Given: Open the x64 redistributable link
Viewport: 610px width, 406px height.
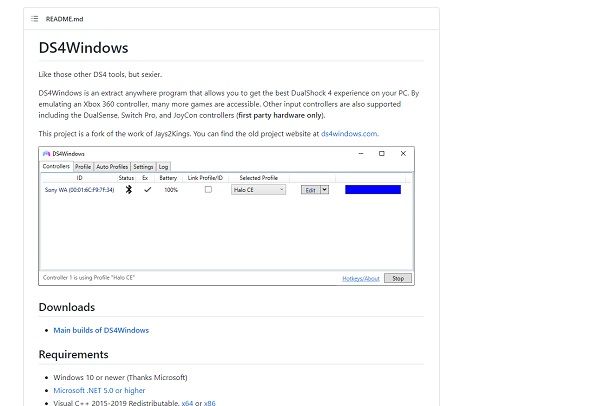Looking at the screenshot, I should pos(187,403).
